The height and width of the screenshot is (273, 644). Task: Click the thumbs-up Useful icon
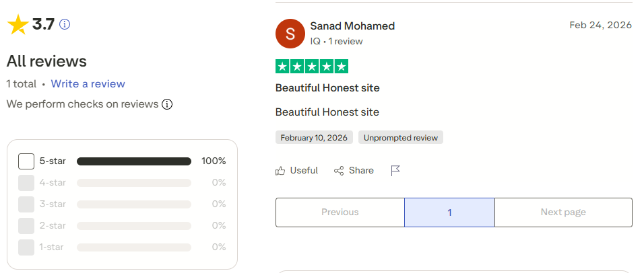[281, 171]
